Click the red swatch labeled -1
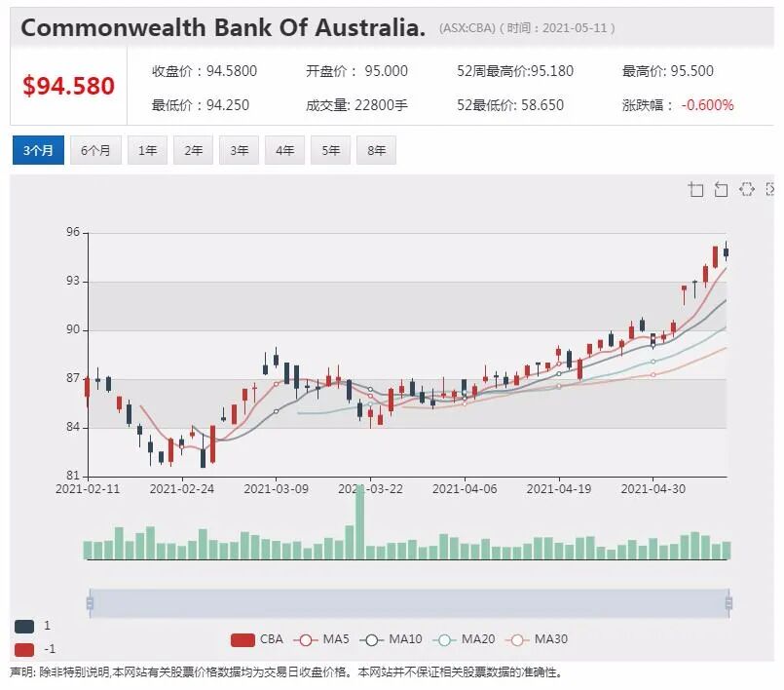 24,649
